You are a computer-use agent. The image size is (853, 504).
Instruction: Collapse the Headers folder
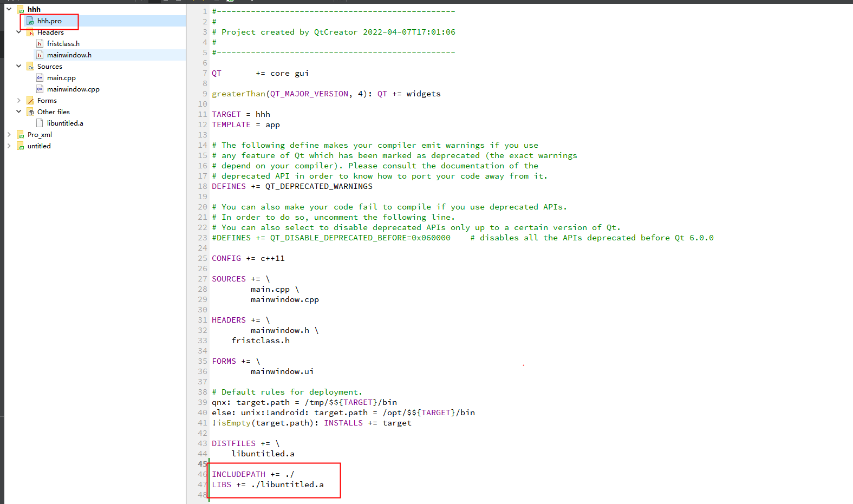pyautogui.click(x=18, y=32)
